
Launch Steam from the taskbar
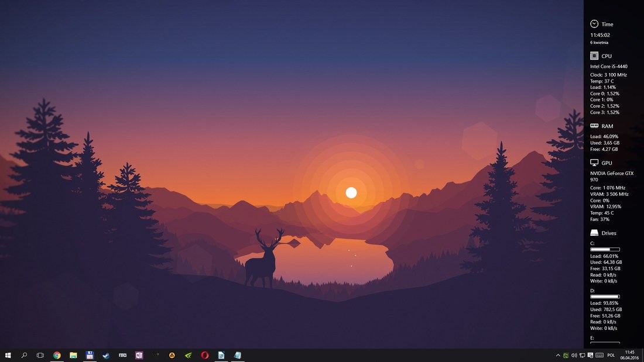point(107,356)
